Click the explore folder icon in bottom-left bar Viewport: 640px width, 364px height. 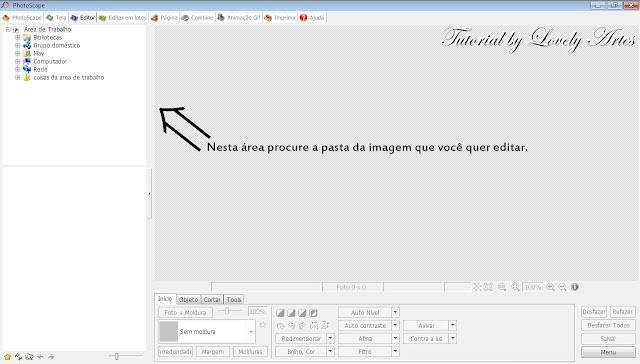click(29, 357)
